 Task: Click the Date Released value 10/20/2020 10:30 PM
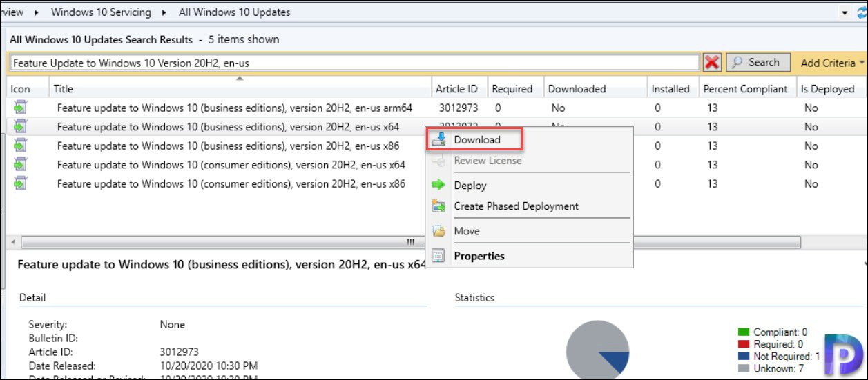[209, 366]
